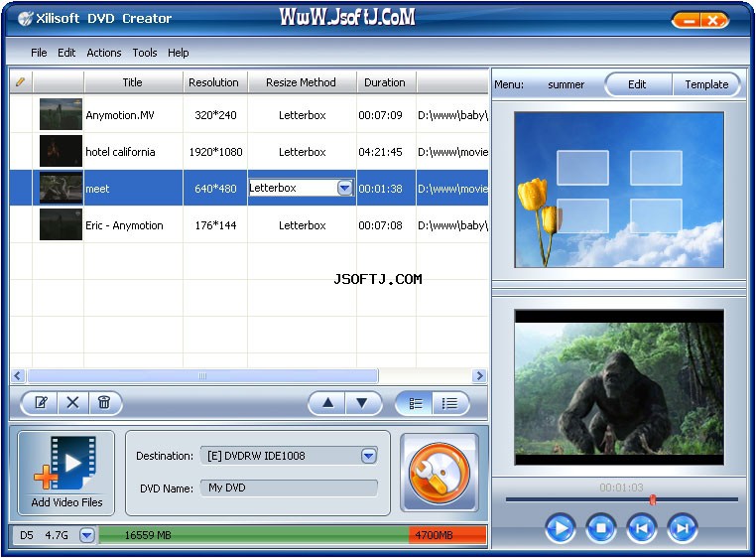Screen dimensions: 756x558
Task: Switch to the plain list view icon
Action: pos(449,403)
